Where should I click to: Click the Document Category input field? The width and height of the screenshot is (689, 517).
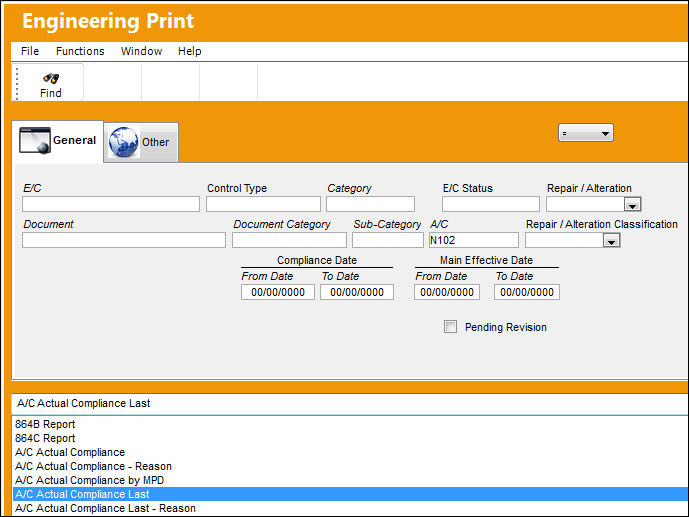pos(289,240)
